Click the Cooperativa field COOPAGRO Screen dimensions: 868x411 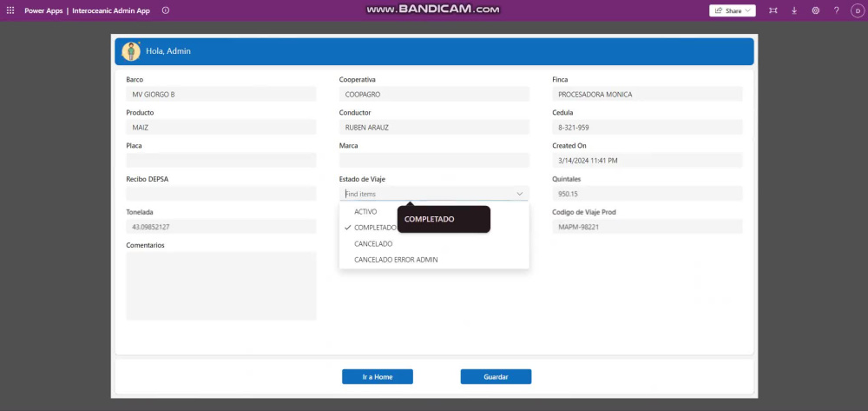(435, 94)
